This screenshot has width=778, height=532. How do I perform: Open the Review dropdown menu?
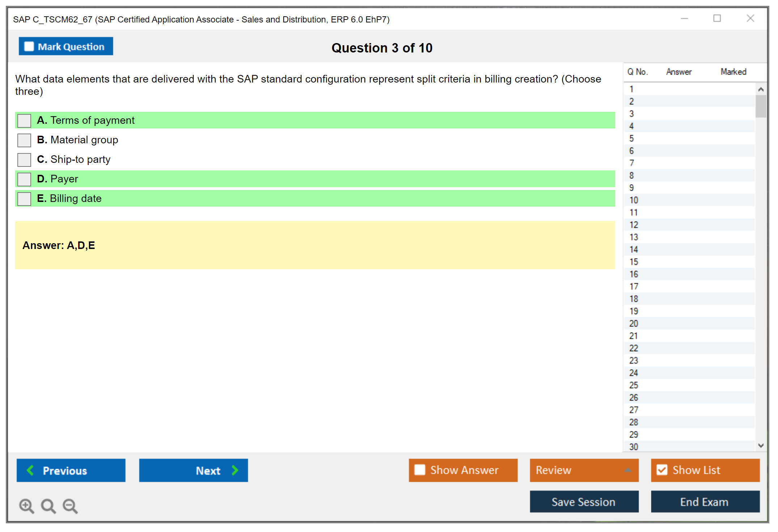(x=628, y=470)
